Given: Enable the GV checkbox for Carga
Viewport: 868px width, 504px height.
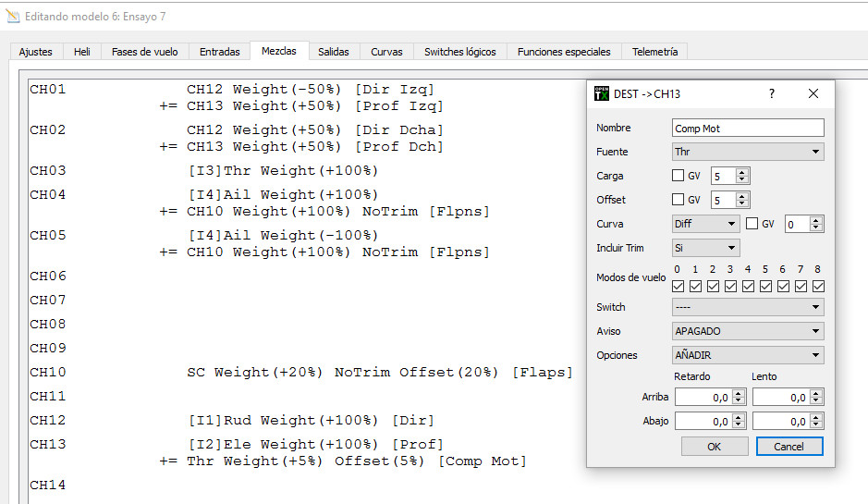Looking at the screenshot, I should [679, 176].
